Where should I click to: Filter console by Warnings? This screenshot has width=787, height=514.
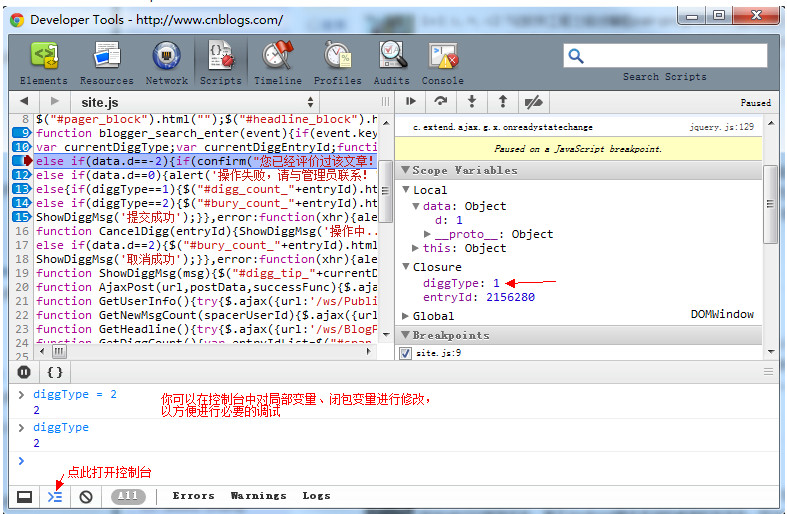(x=258, y=496)
